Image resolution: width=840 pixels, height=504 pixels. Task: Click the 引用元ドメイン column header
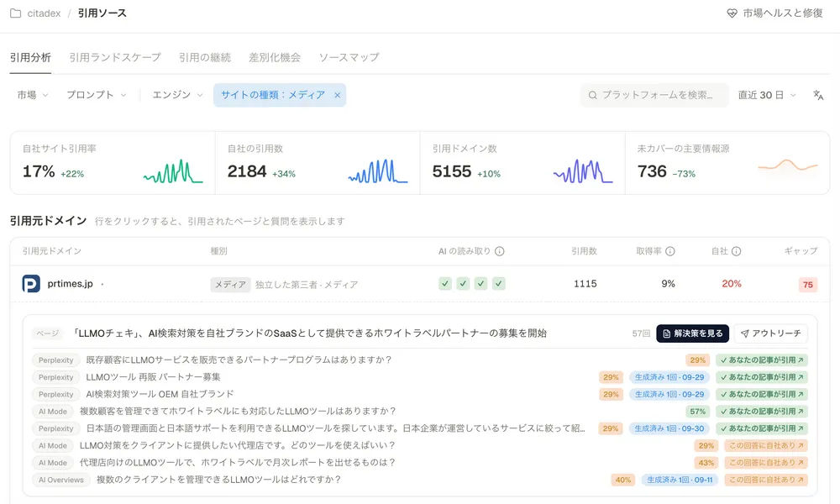tap(52, 251)
